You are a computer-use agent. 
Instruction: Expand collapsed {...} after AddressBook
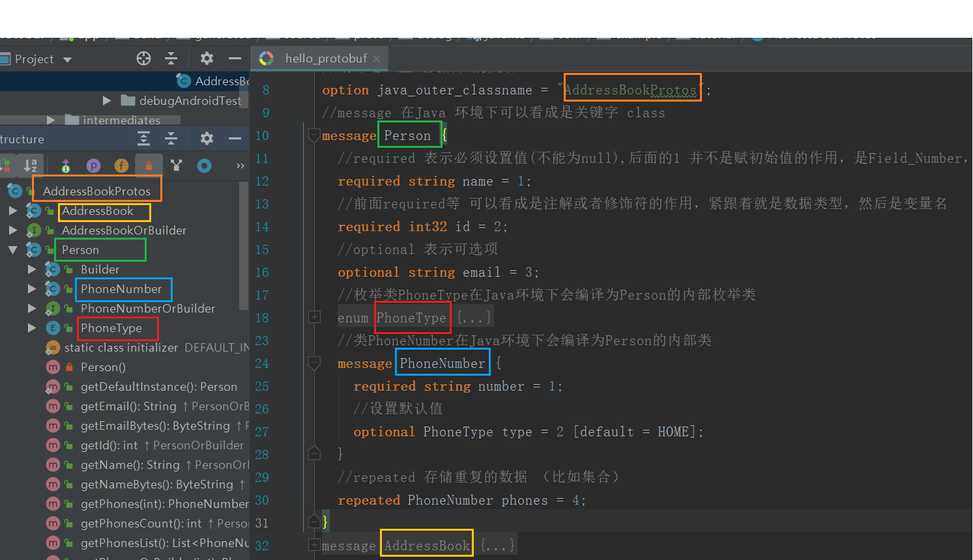497,546
